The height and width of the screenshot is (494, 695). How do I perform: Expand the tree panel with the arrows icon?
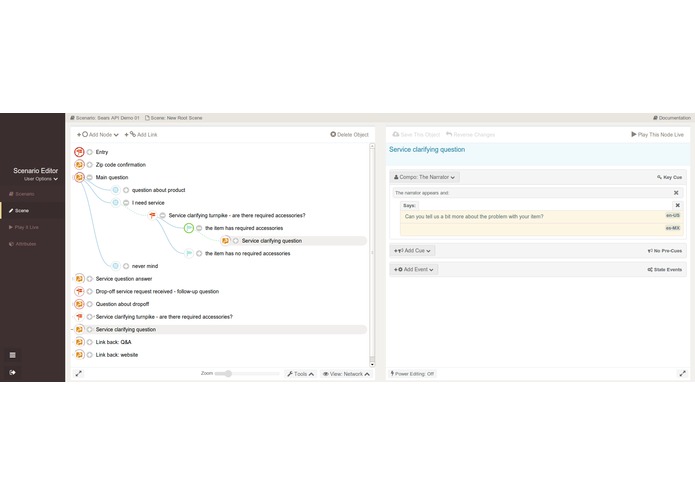[x=78, y=373]
